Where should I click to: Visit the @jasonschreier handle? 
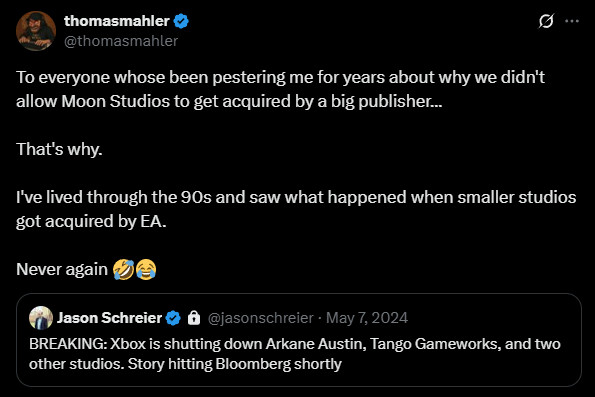261,318
